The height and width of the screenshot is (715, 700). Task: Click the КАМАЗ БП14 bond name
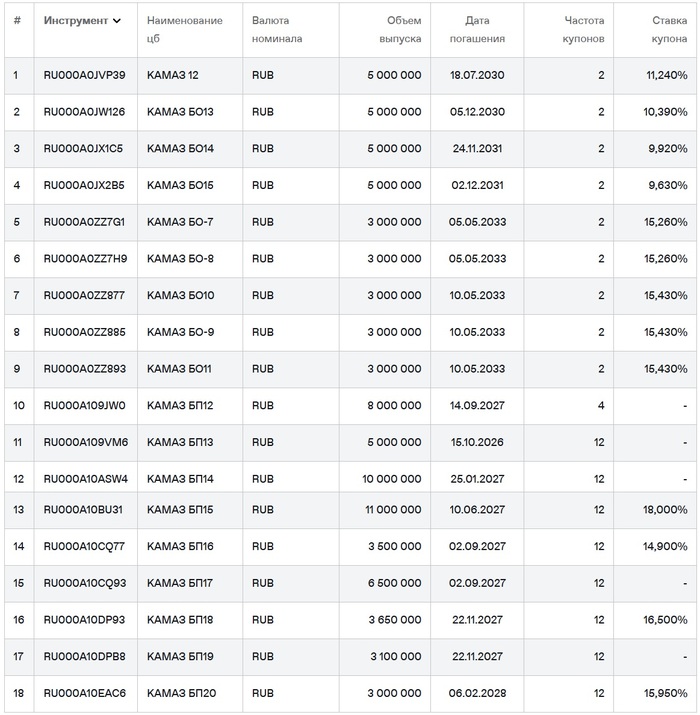click(x=180, y=479)
